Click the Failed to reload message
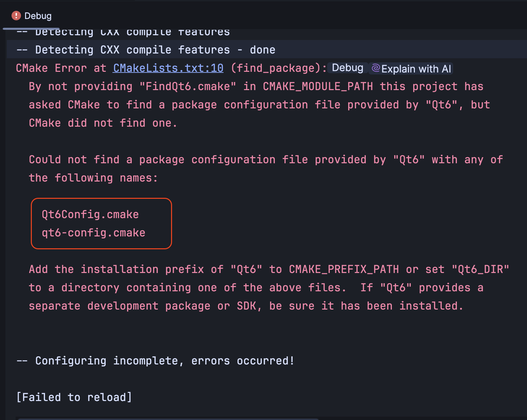 pyautogui.click(x=74, y=397)
